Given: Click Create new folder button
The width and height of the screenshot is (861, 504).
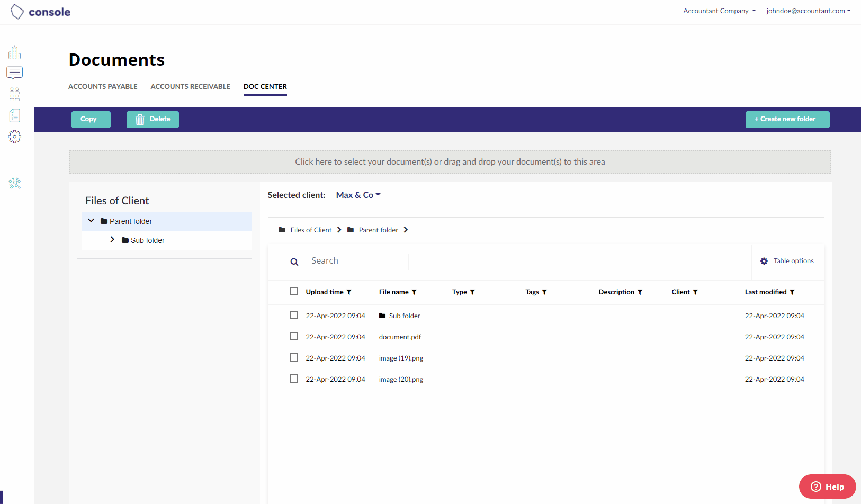Looking at the screenshot, I should (787, 119).
